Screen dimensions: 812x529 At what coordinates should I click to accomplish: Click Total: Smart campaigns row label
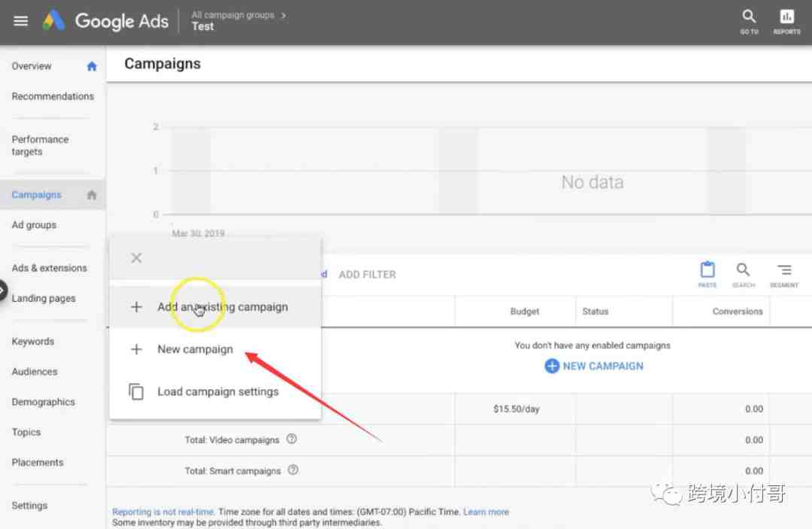pyautogui.click(x=232, y=471)
